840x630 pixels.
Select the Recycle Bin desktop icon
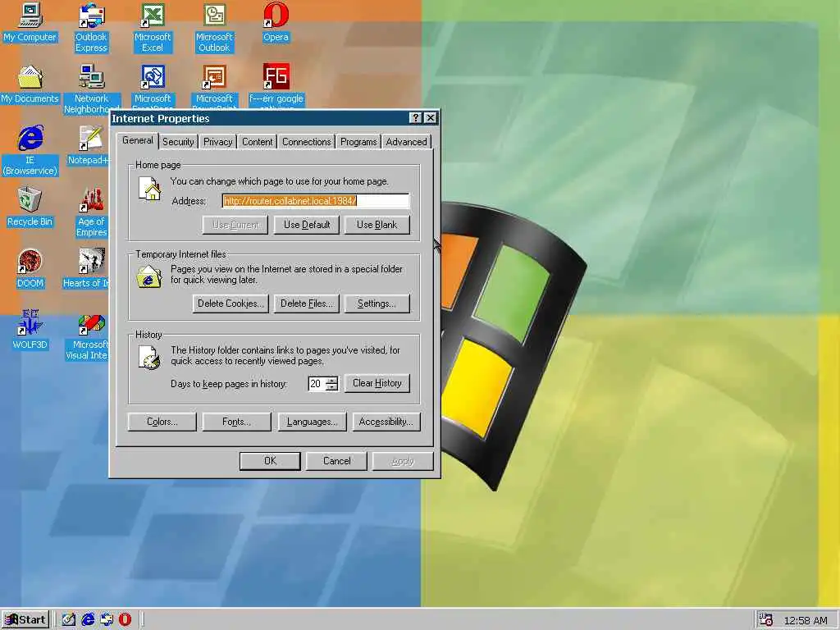(x=30, y=208)
